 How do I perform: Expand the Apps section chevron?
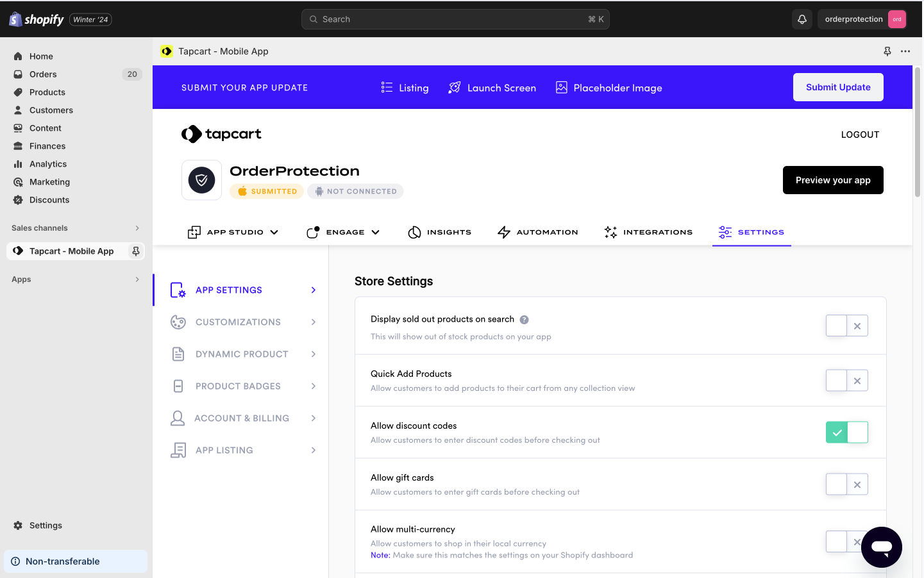(137, 279)
